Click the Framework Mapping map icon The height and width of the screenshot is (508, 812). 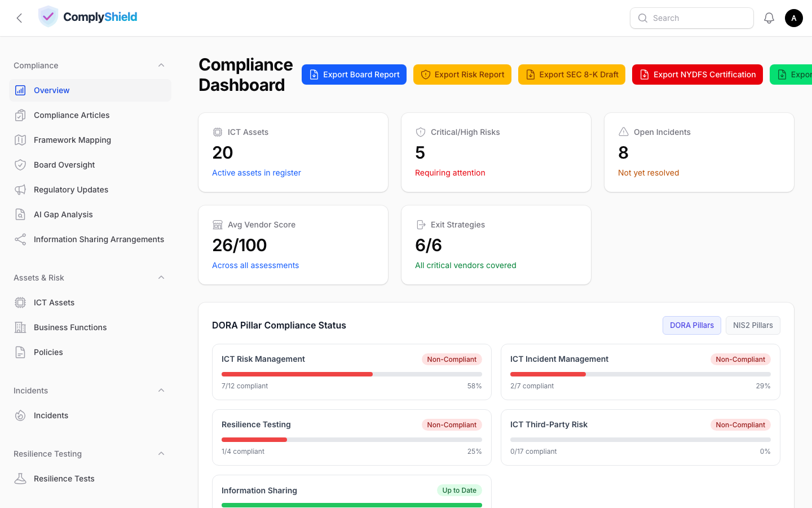click(20, 140)
